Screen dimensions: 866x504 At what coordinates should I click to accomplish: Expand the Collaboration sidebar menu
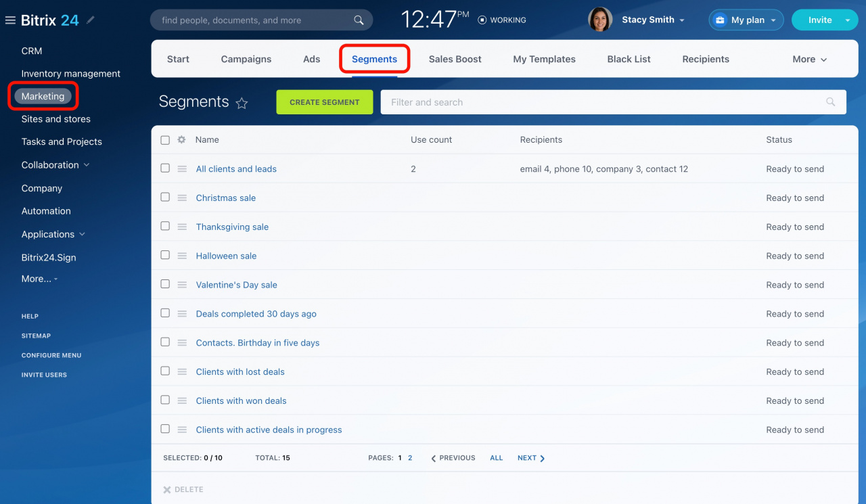87,165
